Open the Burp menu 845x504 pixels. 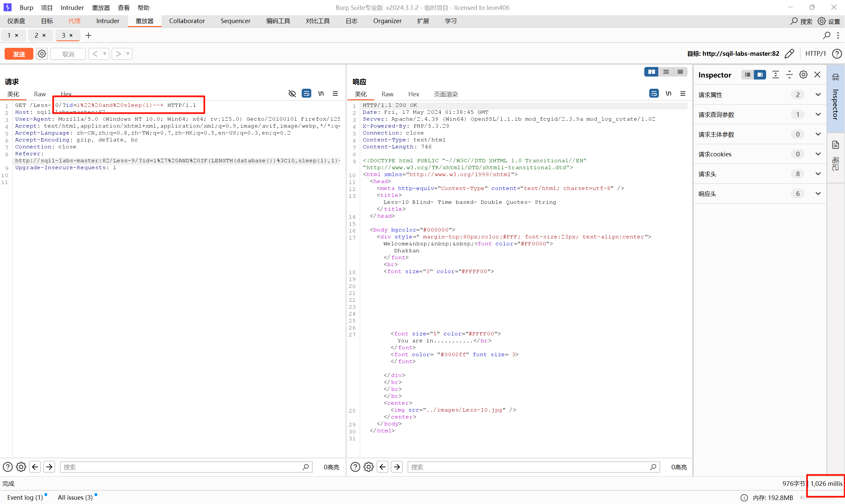tap(26, 8)
